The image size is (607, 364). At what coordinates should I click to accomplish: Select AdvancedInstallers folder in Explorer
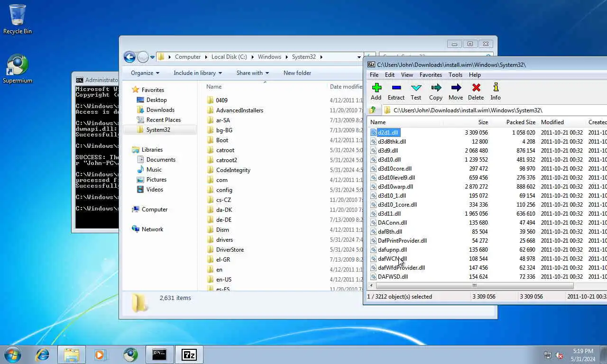(239, 110)
